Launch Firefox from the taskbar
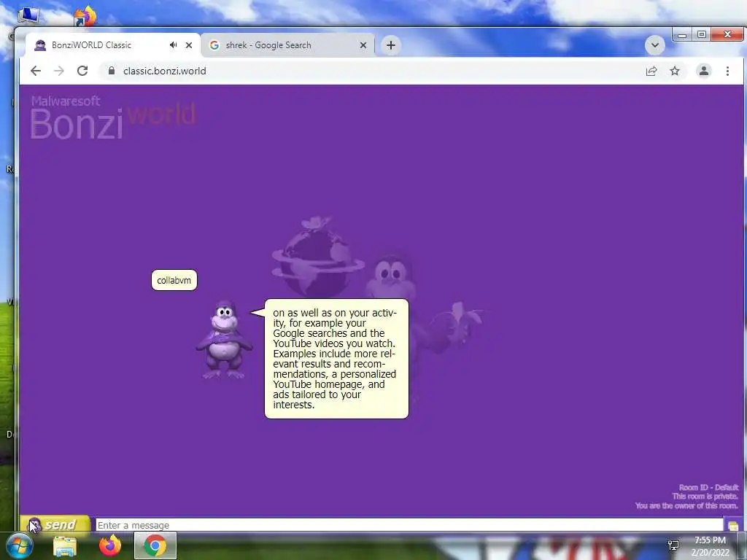Viewport: 747px width, 560px height. click(x=110, y=545)
